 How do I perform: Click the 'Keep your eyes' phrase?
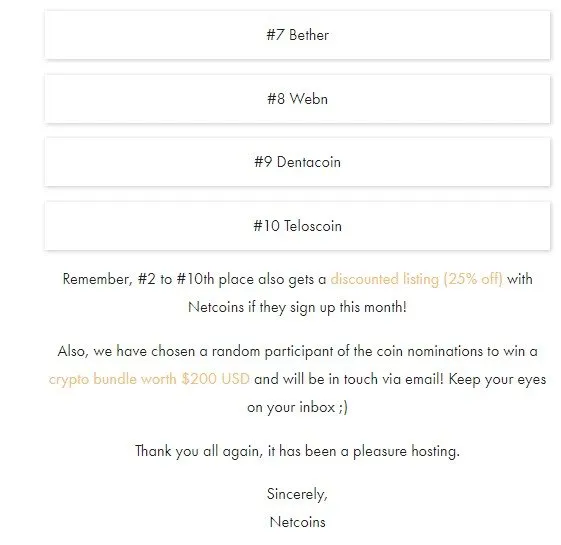[x=497, y=379]
